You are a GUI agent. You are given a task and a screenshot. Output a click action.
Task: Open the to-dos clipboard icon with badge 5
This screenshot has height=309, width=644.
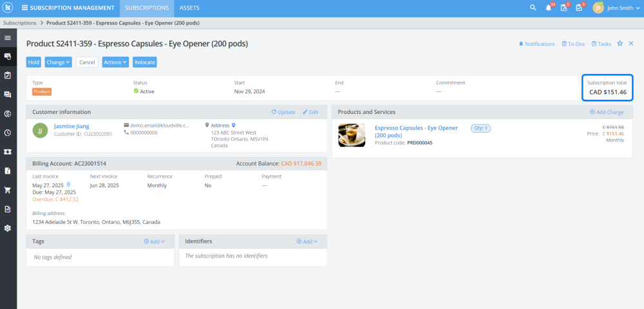tap(564, 8)
